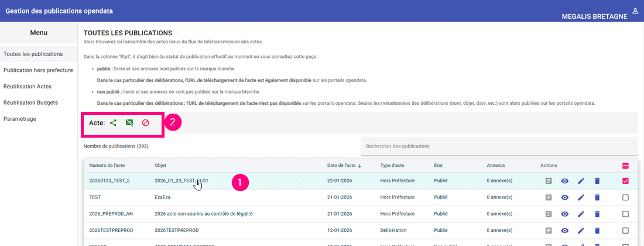Open Publication hors prefecture menu item
Image resolution: width=644 pixels, height=246 pixels.
[x=38, y=70]
